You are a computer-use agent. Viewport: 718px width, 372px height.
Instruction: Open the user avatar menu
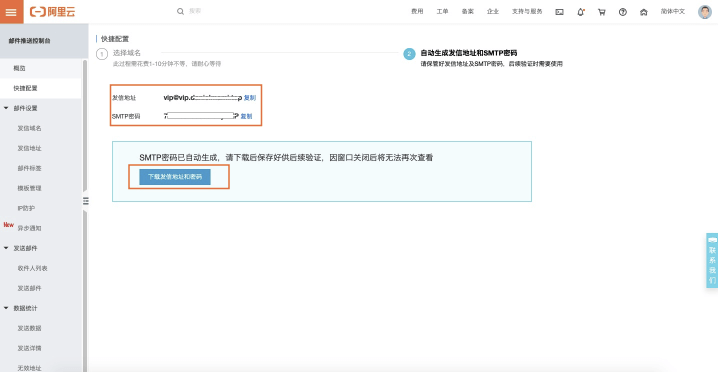[x=705, y=12]
